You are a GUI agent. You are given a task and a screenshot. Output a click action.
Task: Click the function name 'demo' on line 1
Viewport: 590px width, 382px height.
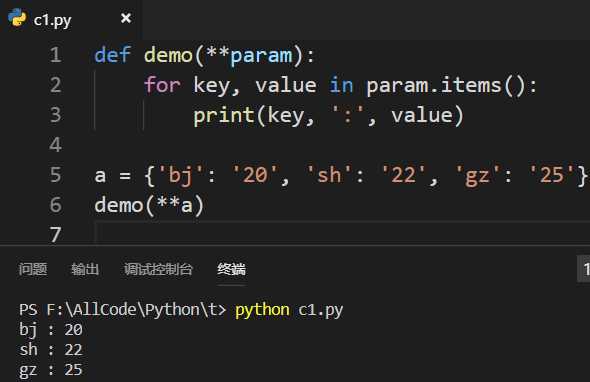(x=168, y=55)
